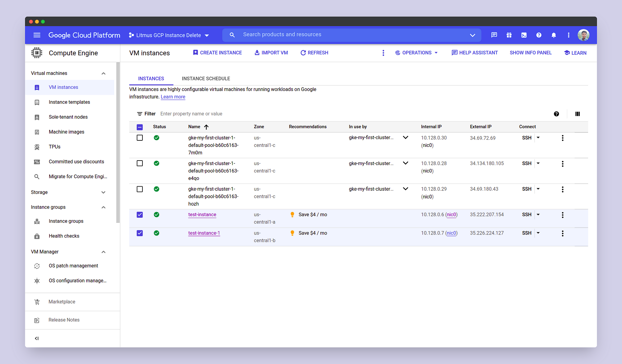Expand the Storage section
622x364 pixels.
(104, 193)
